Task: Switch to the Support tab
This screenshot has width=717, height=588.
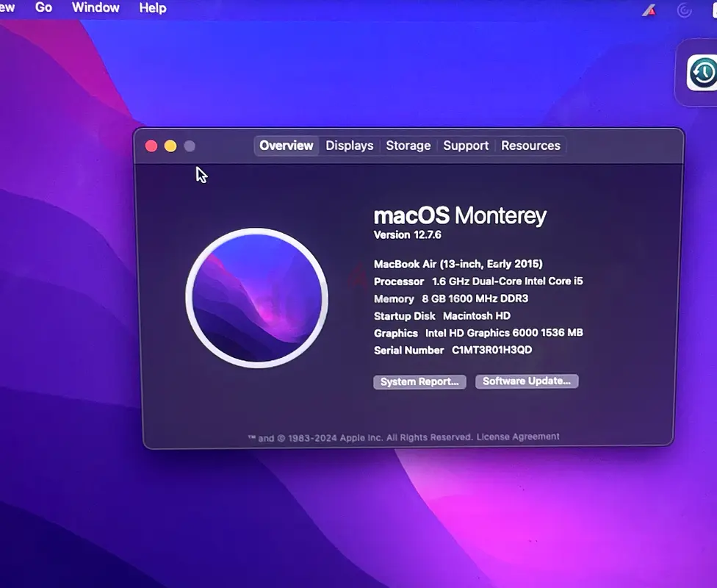Action: click(x=466, y=146)
